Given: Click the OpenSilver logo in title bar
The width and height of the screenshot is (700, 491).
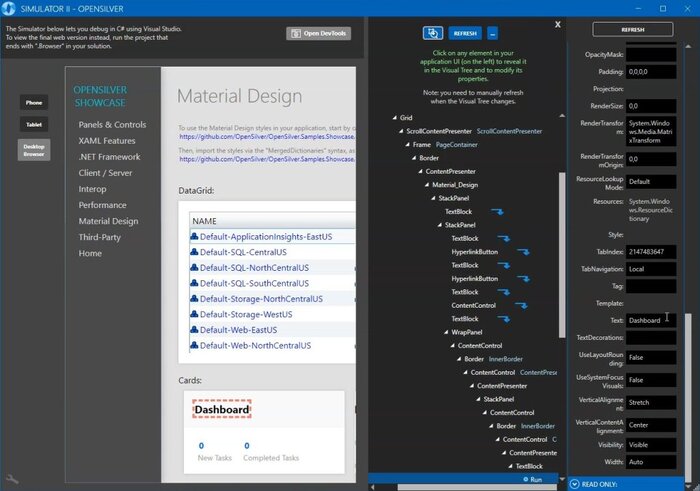Looking at the screenshot, I should pos(8,8).
